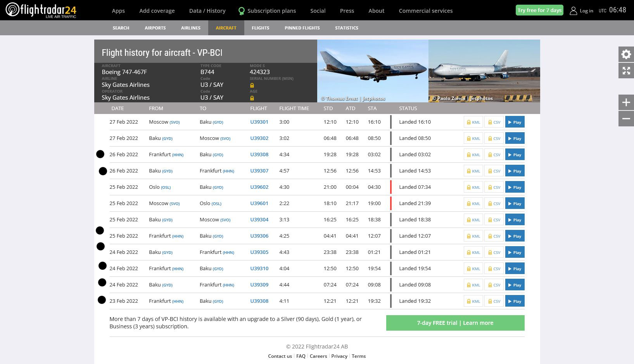This screenshot has height=364, width=634.
Task: Open Subscription plans menu
Action: click(271, 11)
